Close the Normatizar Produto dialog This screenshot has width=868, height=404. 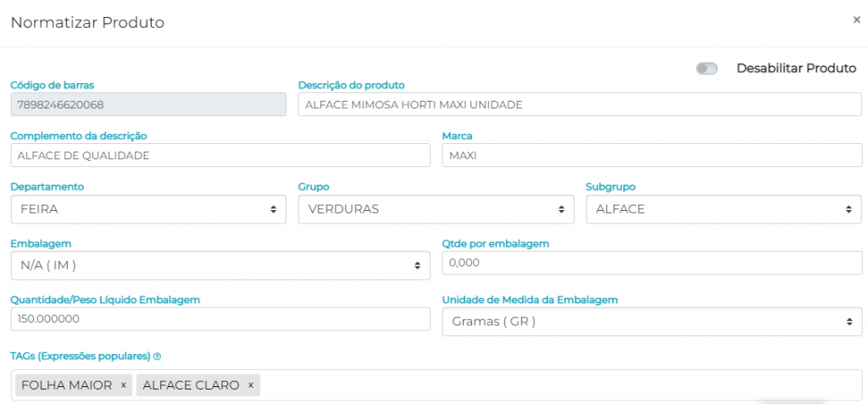(x=856, y=19)
